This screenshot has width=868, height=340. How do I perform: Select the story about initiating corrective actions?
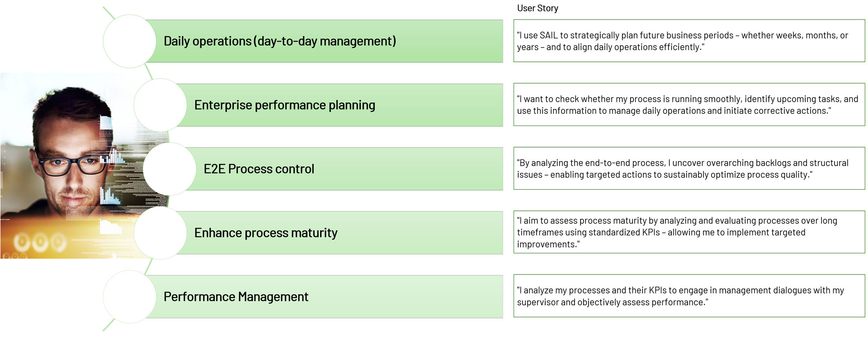689,105
